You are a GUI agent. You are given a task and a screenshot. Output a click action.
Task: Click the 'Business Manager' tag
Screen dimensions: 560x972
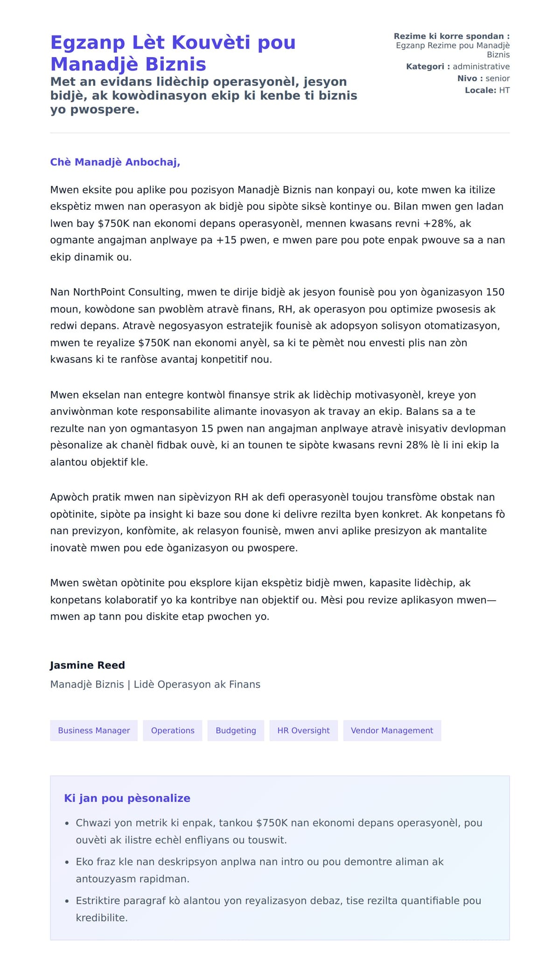pos(94,731)
